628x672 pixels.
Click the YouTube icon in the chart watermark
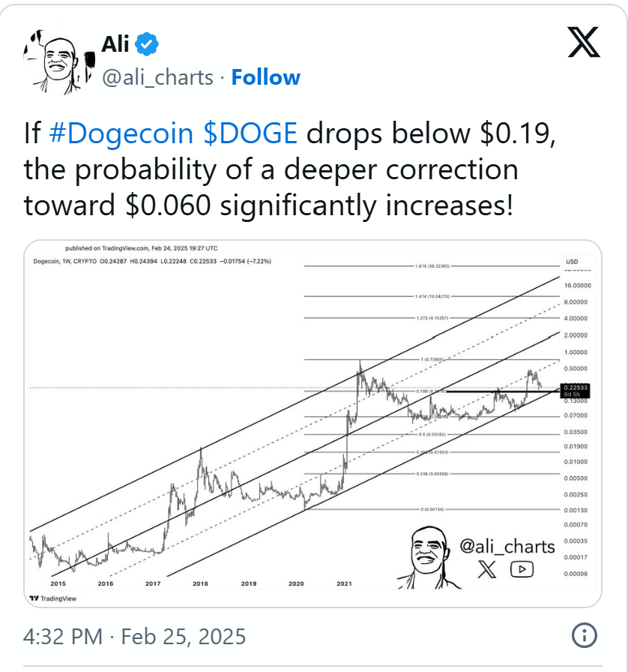522,570
